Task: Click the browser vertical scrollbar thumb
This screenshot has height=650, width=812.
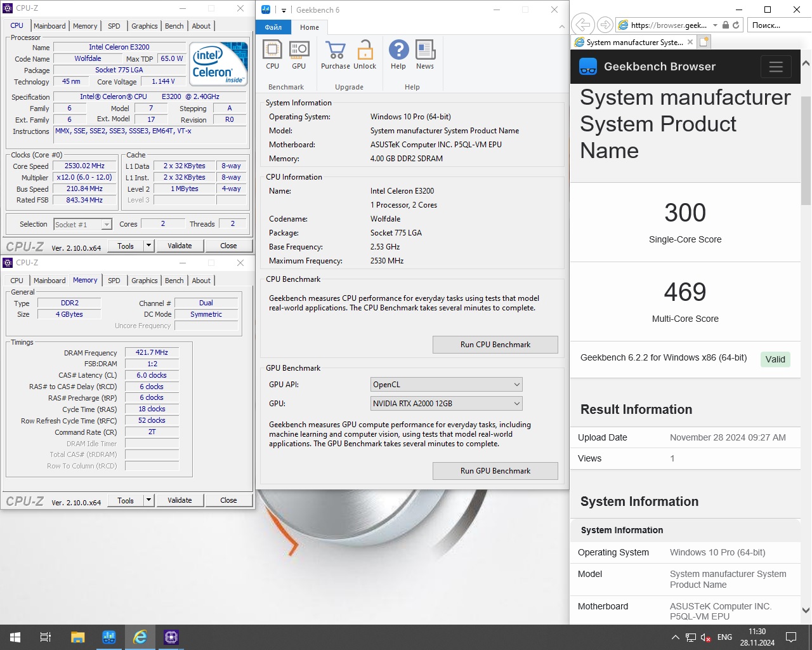Action: (x=806, y=151)
